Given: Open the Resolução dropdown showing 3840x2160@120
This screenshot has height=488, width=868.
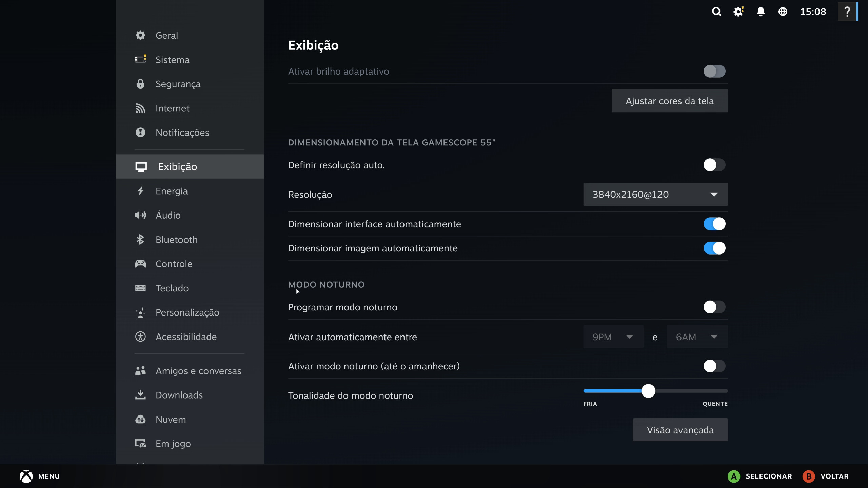Looking at the screenshot, I should [x=655, y=194].
